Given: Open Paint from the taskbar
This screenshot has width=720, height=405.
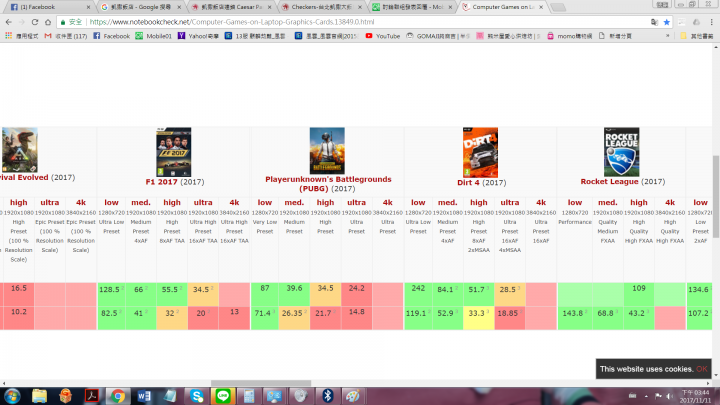Looking at the screenshot, I should coord(353,396).
